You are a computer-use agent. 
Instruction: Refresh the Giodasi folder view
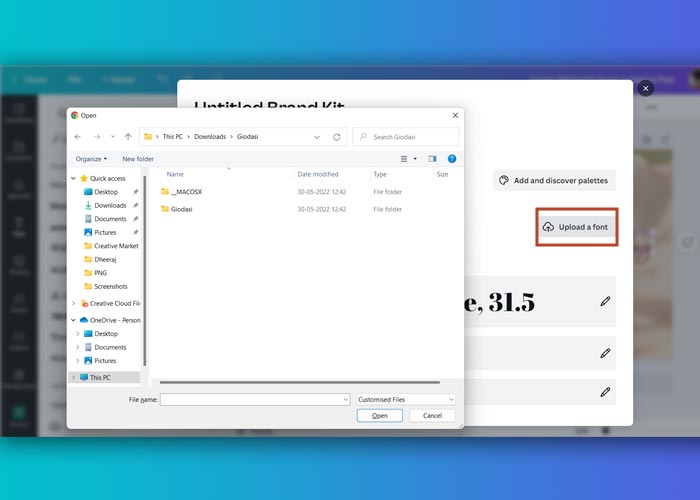coord(337,137)
